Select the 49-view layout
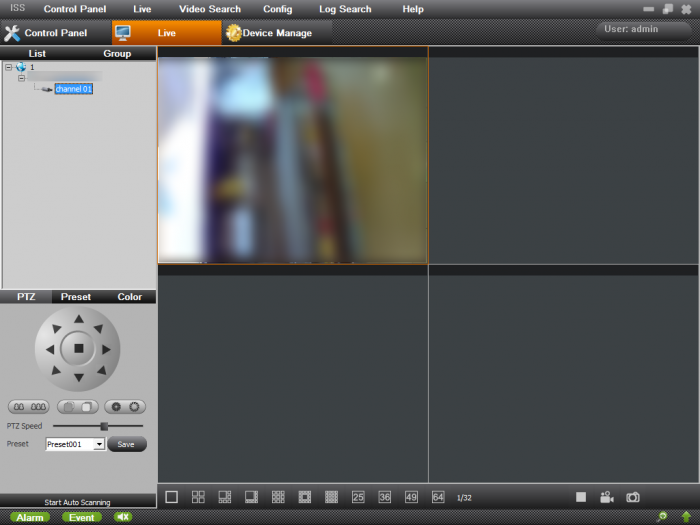This screenshot has height=525, width=700. (411, 497)
